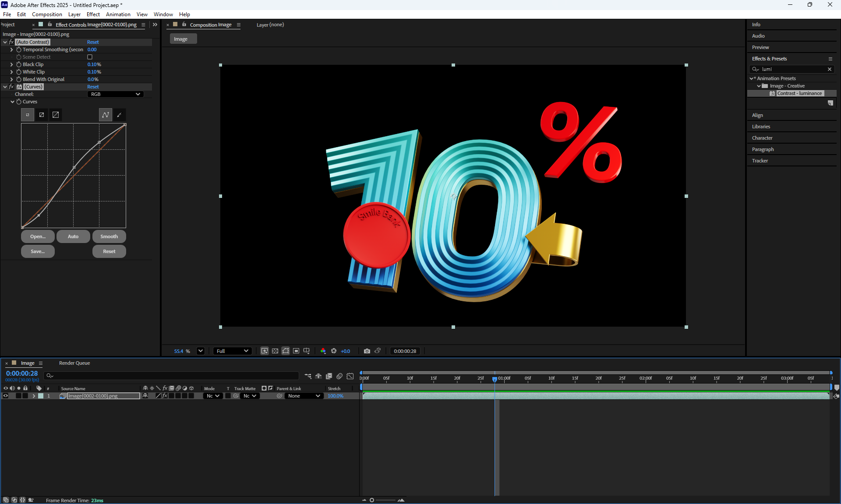
Task: Click the reset exposure icon
Action: [334, 351]
